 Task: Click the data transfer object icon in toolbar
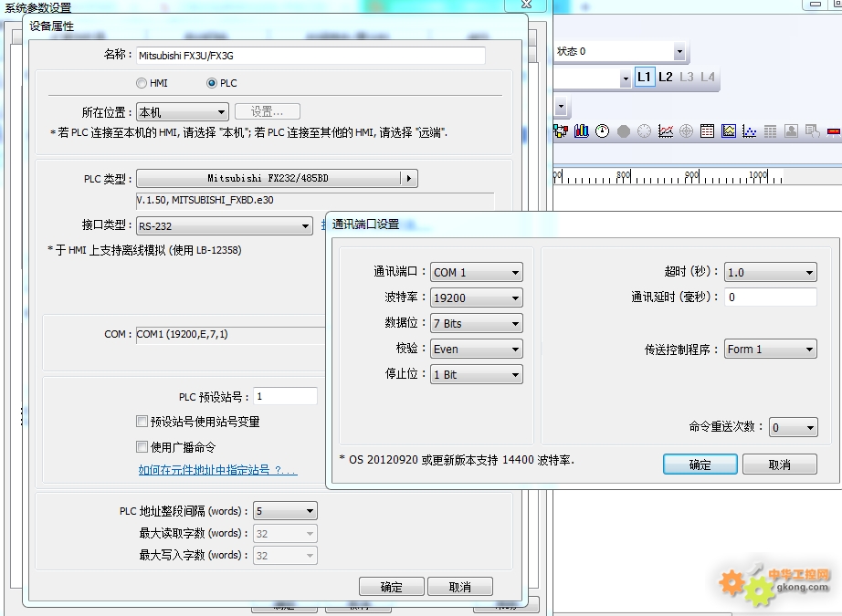click(x=560, y=131)
